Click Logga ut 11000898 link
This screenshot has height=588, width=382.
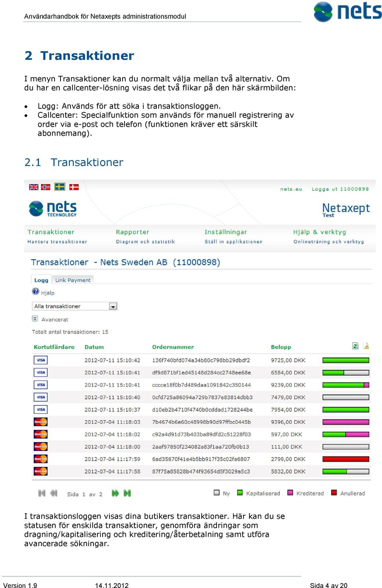click(x=340, y=189)
